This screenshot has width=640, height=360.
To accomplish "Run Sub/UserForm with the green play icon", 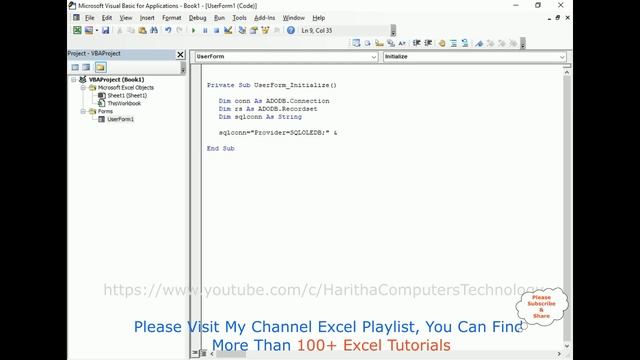I will [193, 30].
